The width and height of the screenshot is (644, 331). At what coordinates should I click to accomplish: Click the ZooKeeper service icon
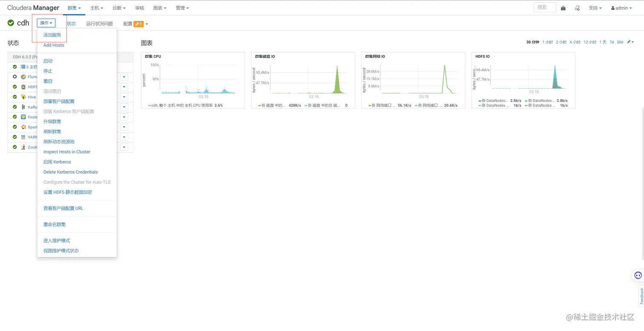23,147
